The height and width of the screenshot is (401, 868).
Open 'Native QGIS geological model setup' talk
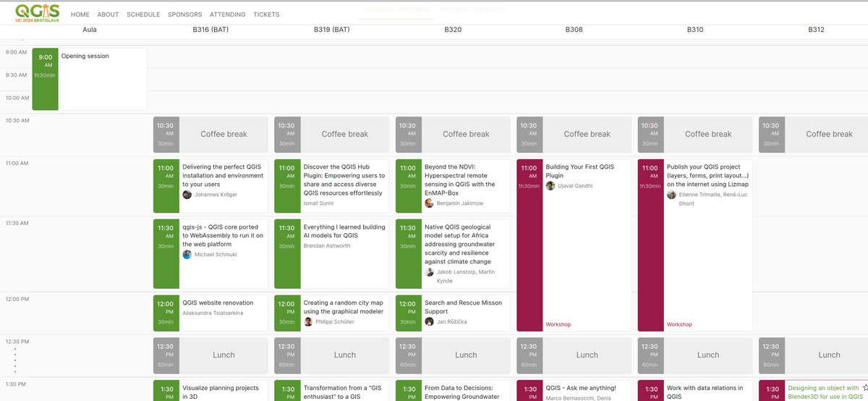click(453, 253)
